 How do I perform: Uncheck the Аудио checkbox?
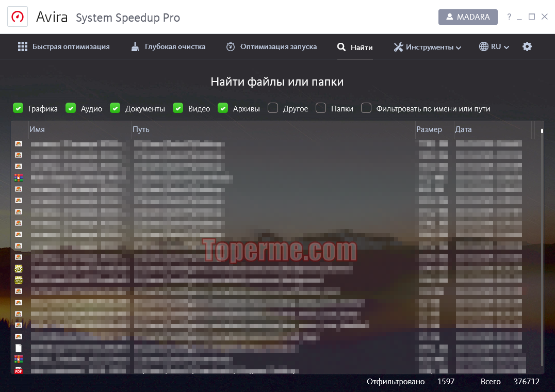71,108
